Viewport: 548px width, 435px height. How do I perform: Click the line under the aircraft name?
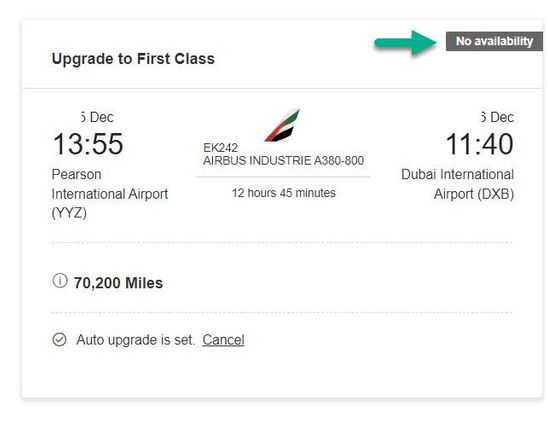[x=283, y=177]
